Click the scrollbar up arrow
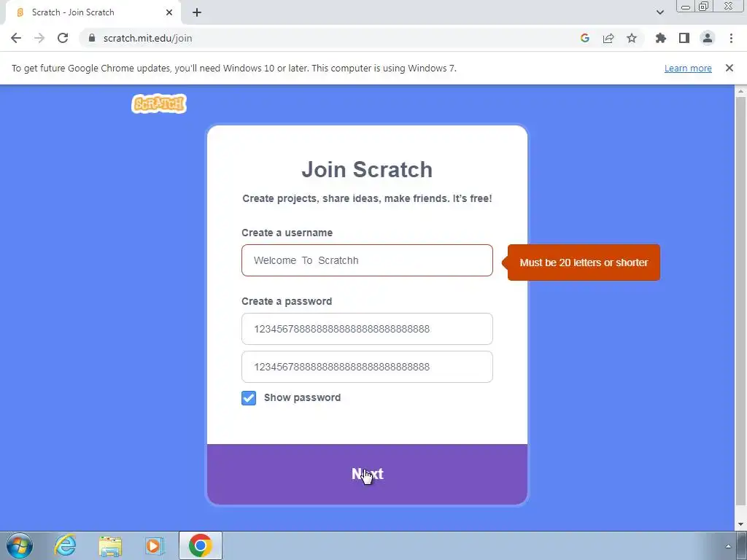Image resolution: width=747 pixels, height=560 pixels. point(740,91)
